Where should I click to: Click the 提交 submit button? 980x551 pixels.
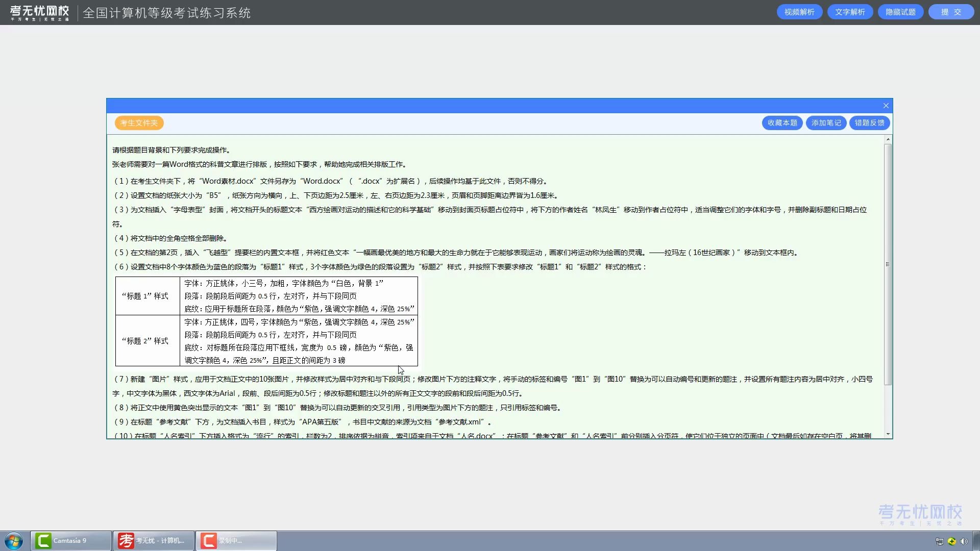click(x=951, y=11)
